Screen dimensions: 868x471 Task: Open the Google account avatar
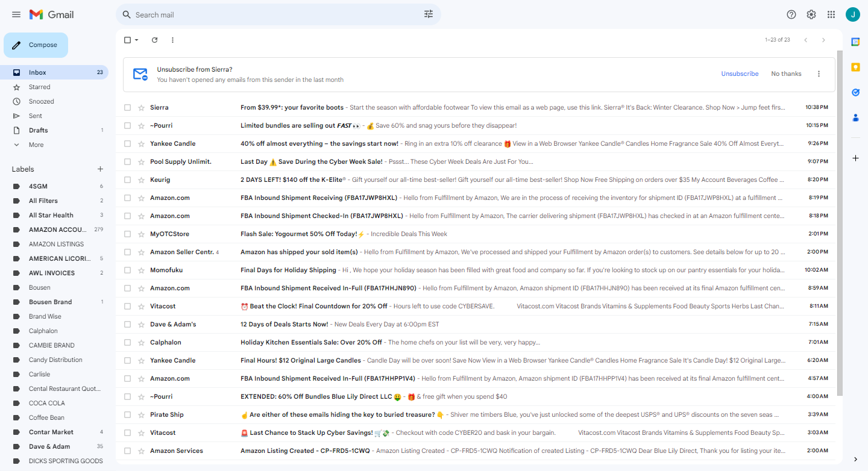[x=853, y=14]
